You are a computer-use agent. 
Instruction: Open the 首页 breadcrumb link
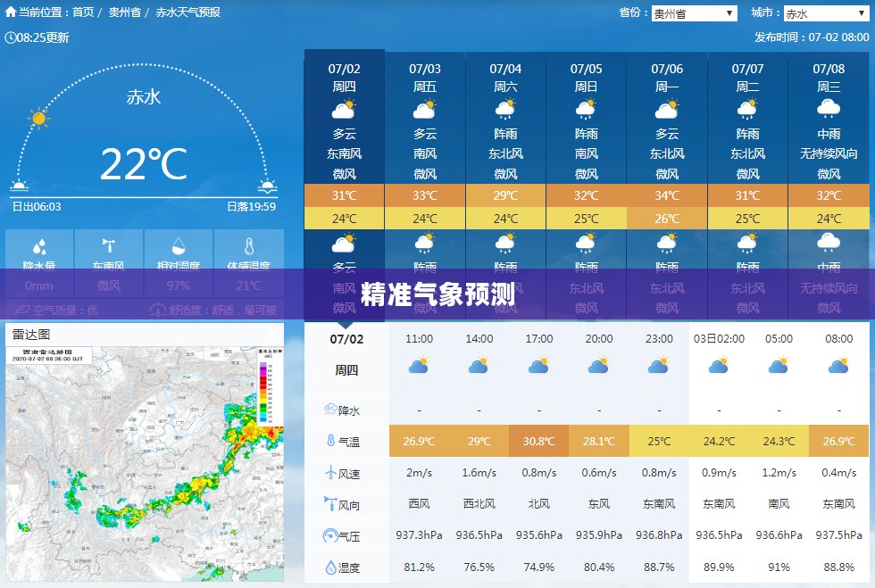pyautogui.click(x=83, y=12)
